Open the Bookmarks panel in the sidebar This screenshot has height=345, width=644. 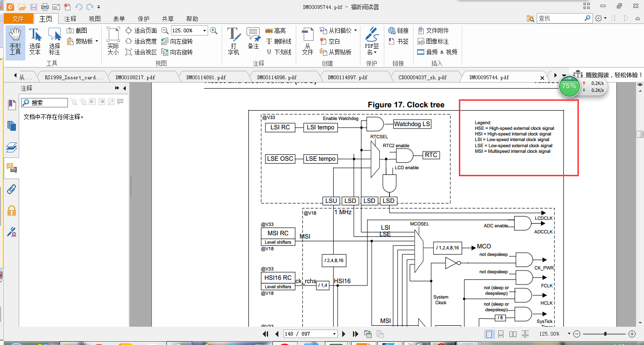[x=12, y=105]
